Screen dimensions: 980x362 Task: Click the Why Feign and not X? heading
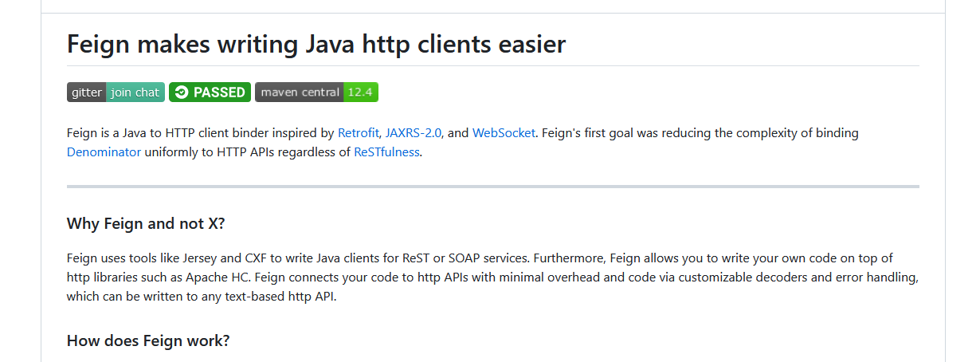146,223
